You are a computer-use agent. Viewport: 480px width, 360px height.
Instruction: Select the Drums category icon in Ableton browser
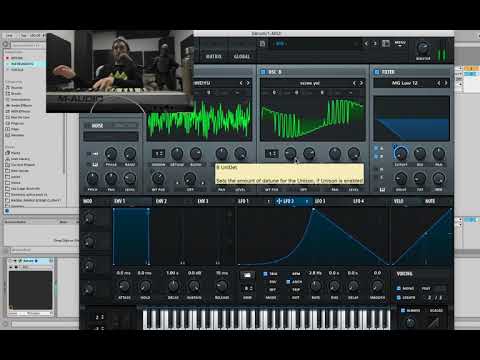pos(8,94)
